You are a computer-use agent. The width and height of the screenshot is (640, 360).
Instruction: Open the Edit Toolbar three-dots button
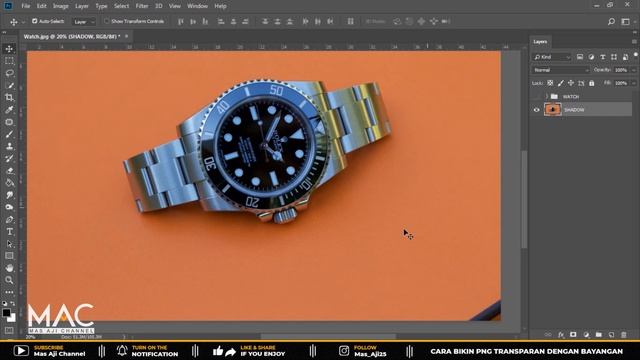click(9, 292)
